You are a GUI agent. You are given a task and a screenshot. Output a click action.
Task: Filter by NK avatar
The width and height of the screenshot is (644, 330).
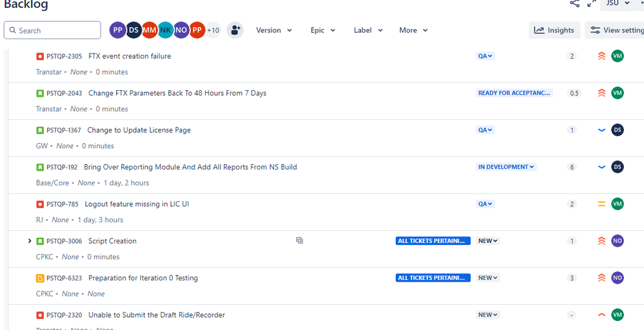click(165, 30)
